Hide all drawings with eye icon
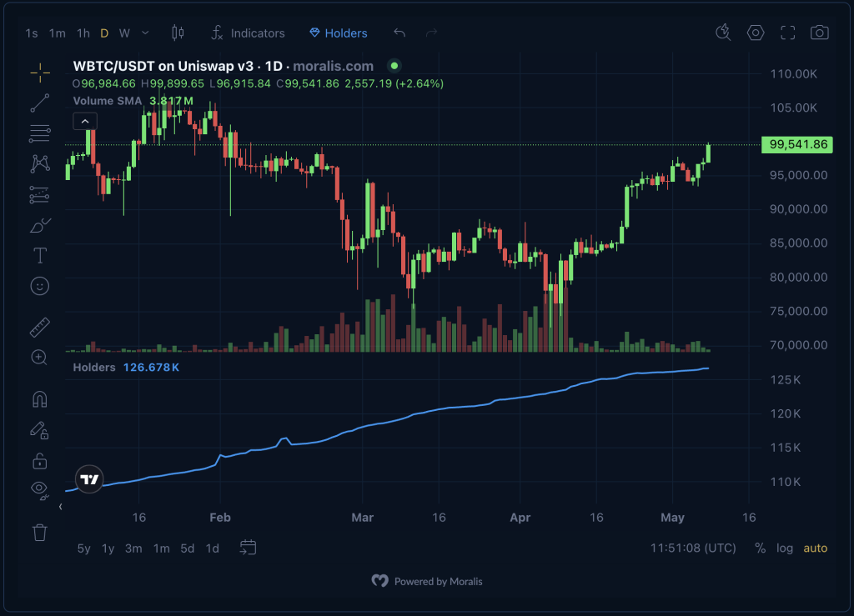Screen dimensions: 854x616 tap(40, 490)
